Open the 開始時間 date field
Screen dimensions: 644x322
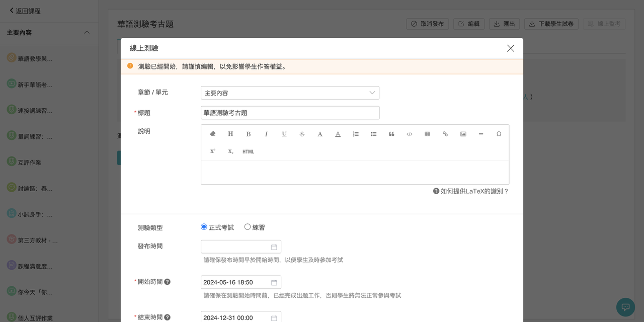[241, 282]
